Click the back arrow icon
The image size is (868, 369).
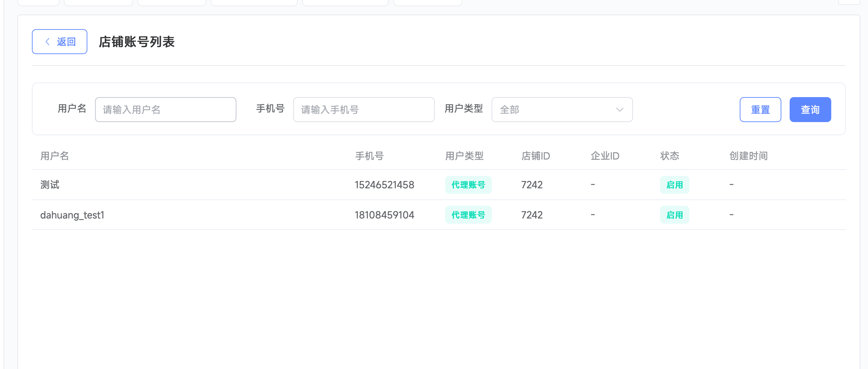pyautogui.click(x=47, y=42)
